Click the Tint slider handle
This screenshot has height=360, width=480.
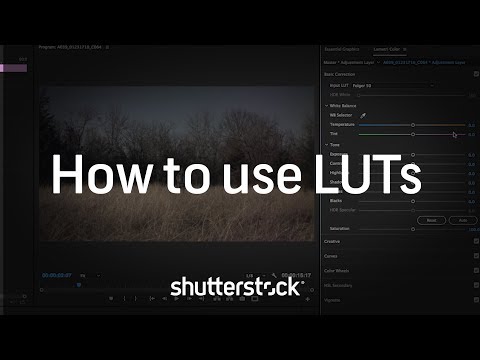coord(413,134)
